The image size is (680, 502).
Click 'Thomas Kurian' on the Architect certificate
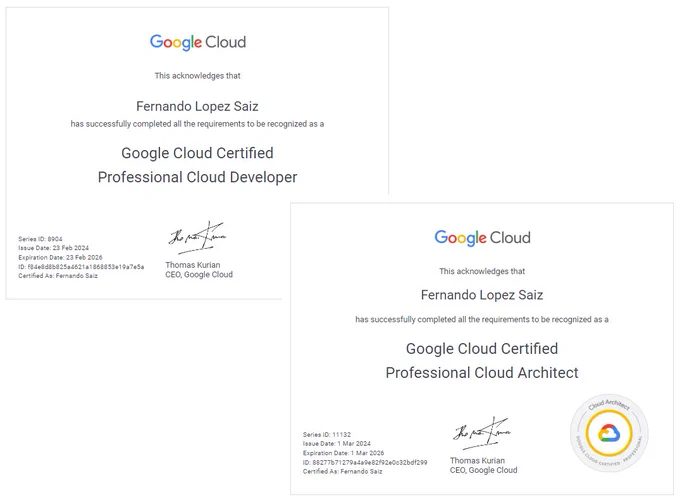pos(477,460)
